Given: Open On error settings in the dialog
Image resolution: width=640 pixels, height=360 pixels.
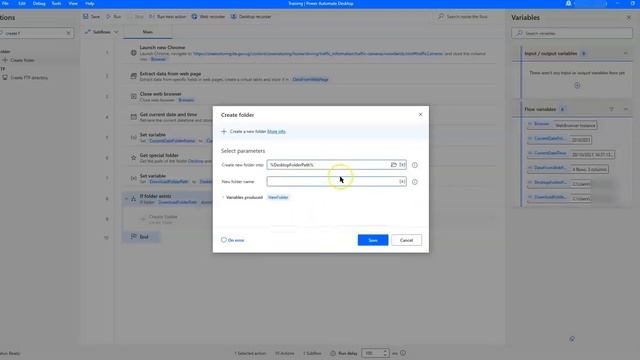Looking at the screenshot, I should coord(233,240).
